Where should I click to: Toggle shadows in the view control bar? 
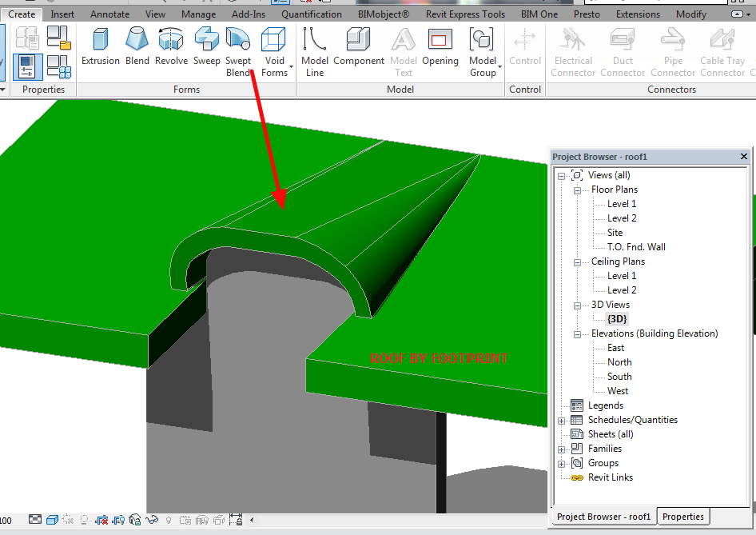click(x=84, y=519)
